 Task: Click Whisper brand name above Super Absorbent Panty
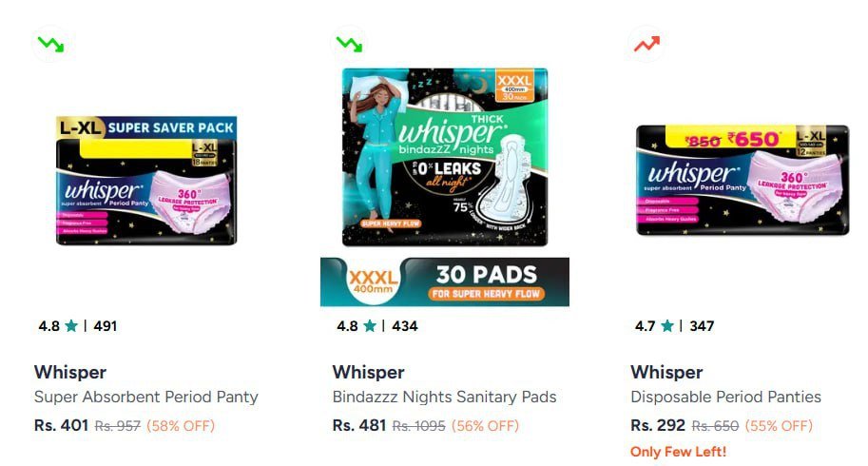tap(70, 372)
